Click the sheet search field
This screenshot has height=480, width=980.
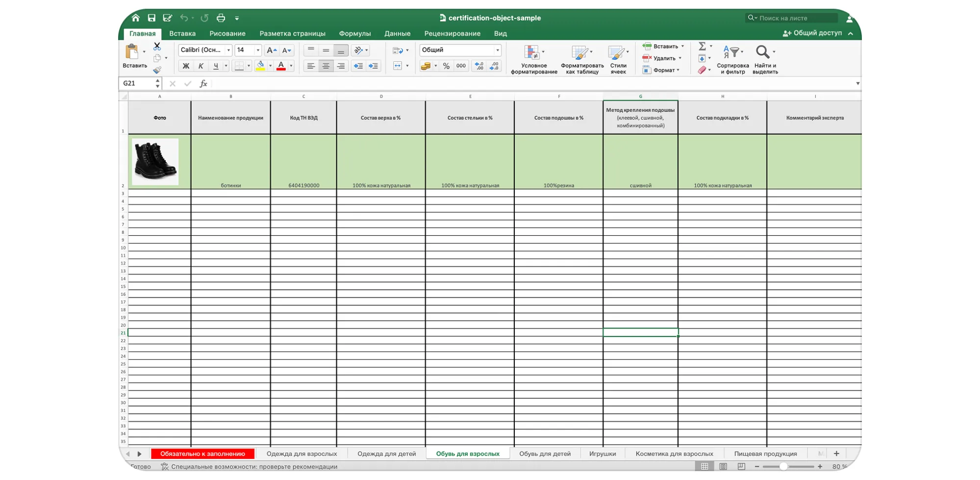pos(794,18)
